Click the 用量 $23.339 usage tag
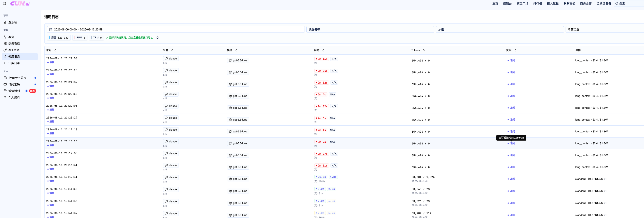This screenshot has width=644, height=218. [59, 38]
